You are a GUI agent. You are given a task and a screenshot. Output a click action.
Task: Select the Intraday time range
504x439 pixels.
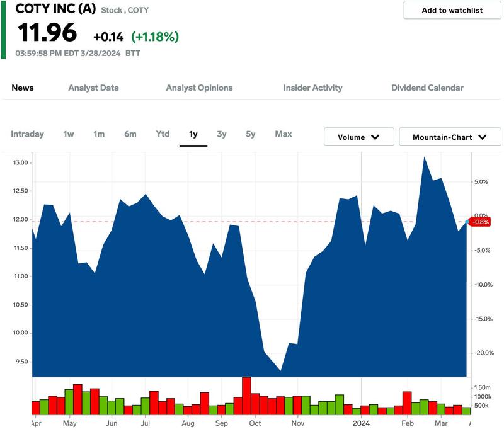pyautogui.click(x=27, y=134)
